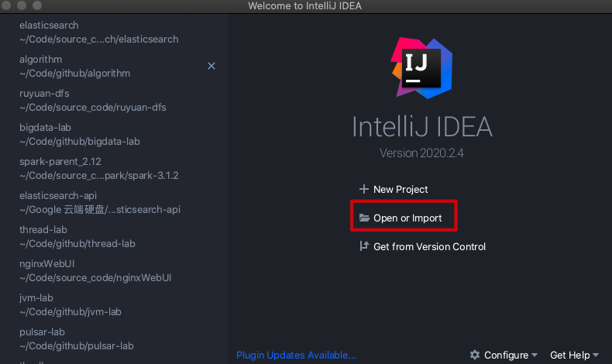
Task: Open the ruyuan-dfs recent project
Action: (92, 101)
